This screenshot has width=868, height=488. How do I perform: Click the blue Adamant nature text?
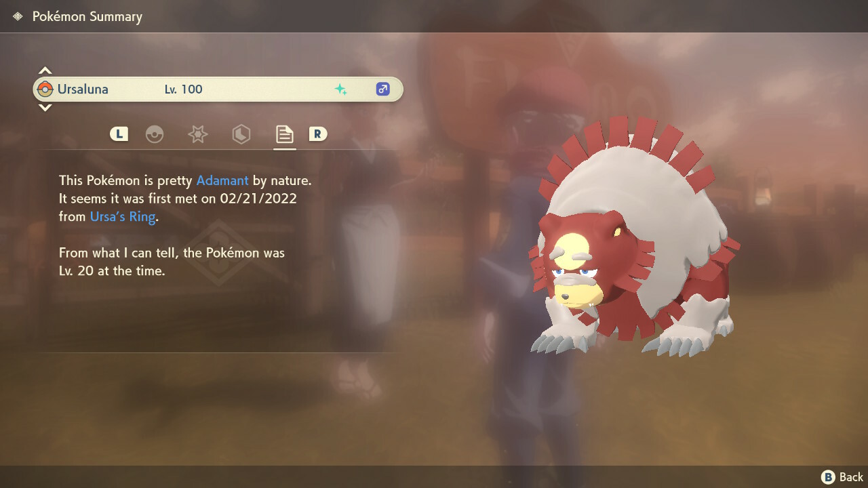click(222, 181)
